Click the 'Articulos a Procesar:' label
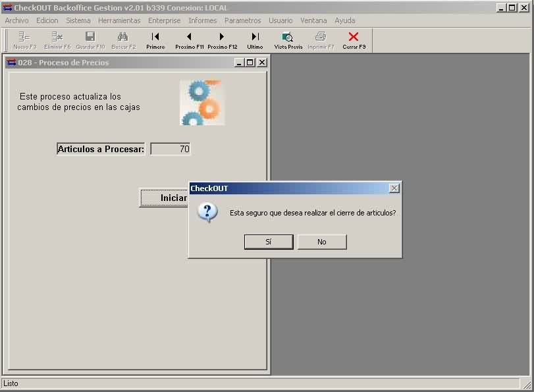Viewport: 534px width, 392px height. 101,149
